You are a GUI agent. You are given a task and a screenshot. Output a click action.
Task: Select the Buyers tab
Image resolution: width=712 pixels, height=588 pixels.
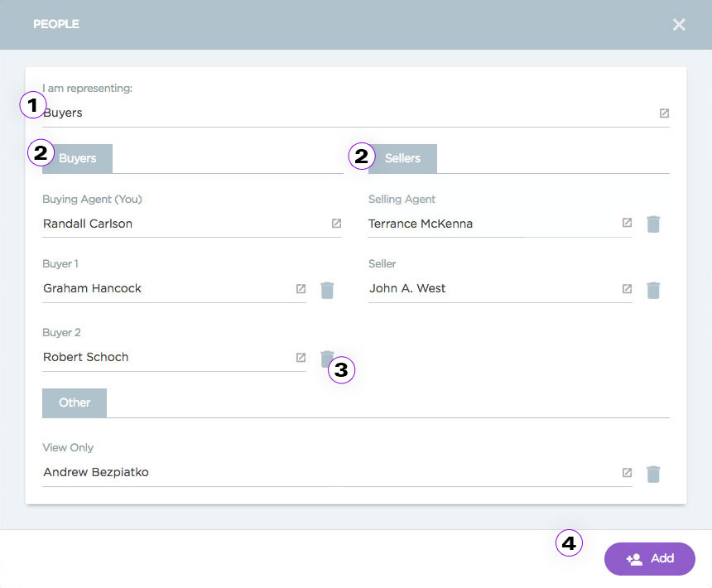78,158
